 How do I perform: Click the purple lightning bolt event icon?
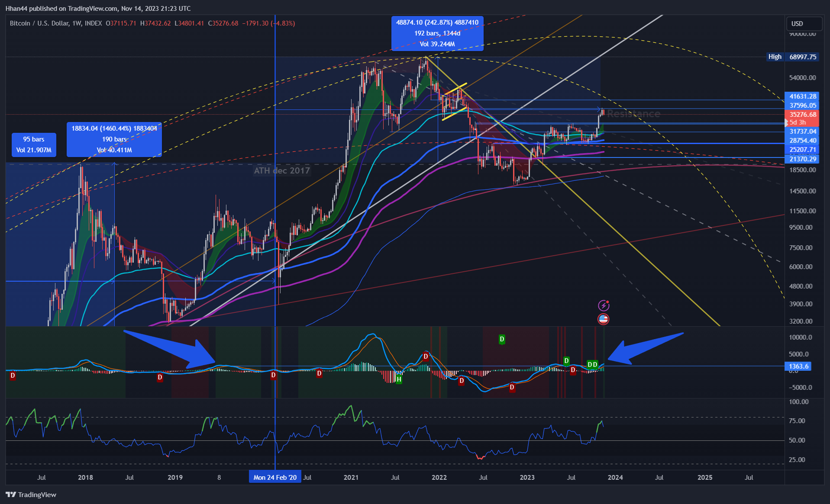coord(604,305)
